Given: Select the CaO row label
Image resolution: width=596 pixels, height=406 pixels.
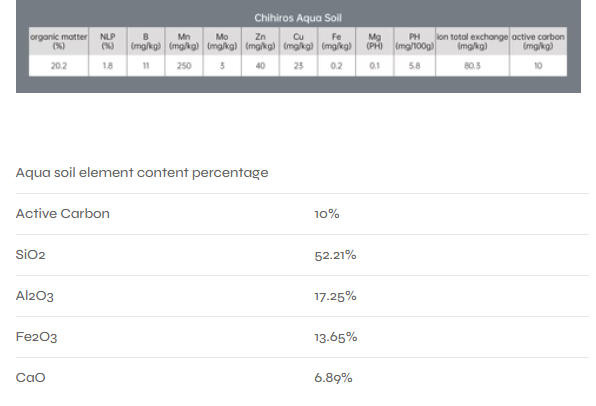Looking at the screenshot, I should [30, 378].
